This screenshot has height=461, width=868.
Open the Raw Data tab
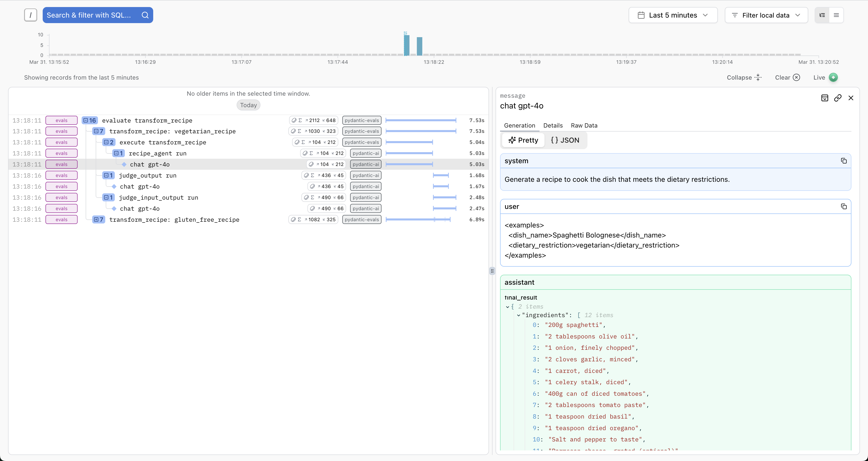tap(584, 125)
